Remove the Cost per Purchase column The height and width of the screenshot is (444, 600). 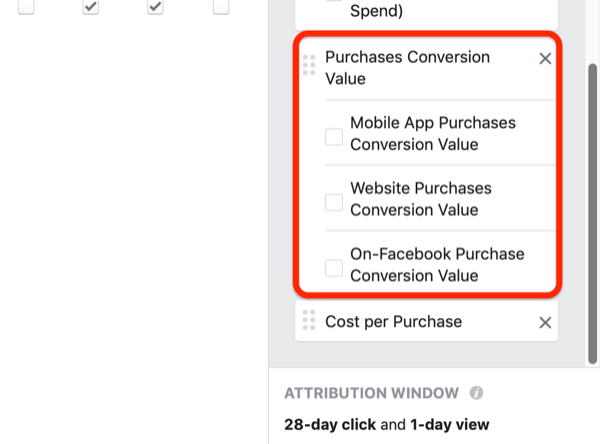(545, 322)
